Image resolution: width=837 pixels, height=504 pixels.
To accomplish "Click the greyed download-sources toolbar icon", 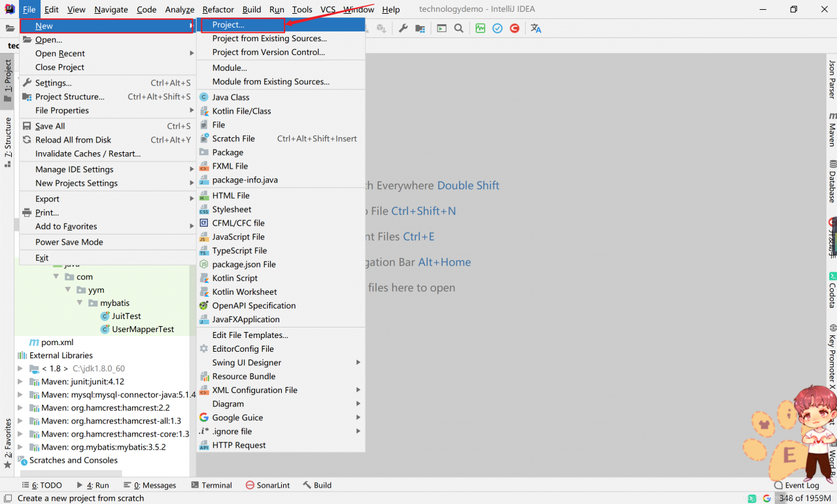I will [381, 28].
